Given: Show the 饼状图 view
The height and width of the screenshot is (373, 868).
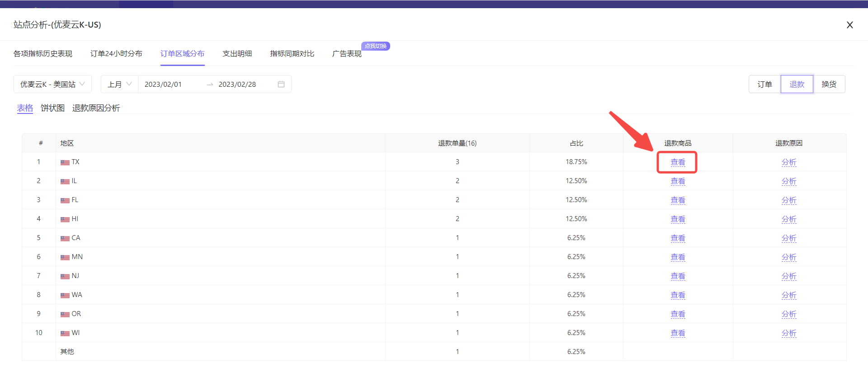Looking at the screenshot, I should pos(52,108).
